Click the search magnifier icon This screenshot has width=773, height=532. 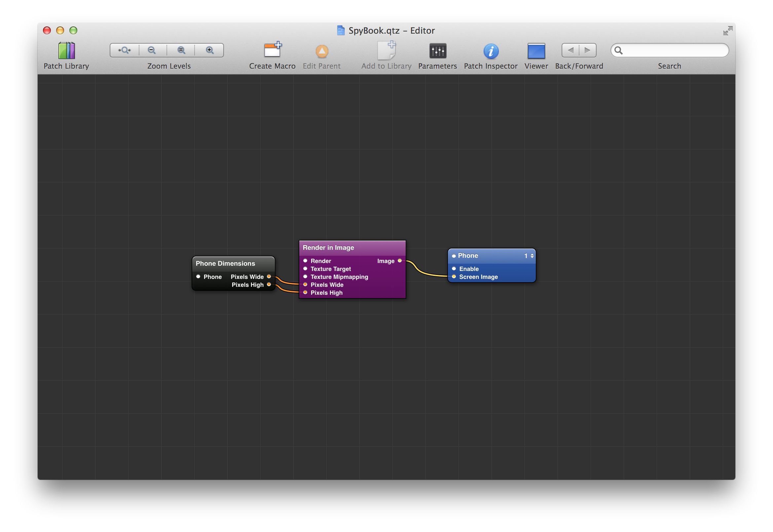618,50
